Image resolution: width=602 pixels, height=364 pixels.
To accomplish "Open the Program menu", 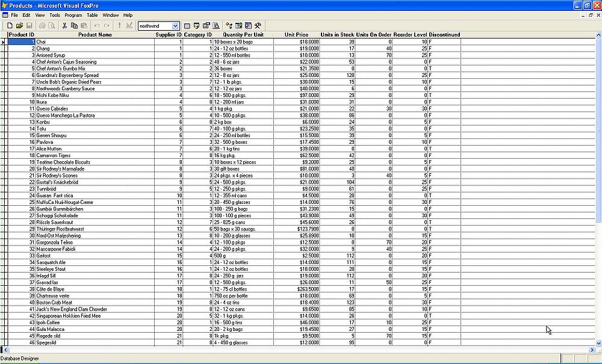I will click(x=73, y=16).
